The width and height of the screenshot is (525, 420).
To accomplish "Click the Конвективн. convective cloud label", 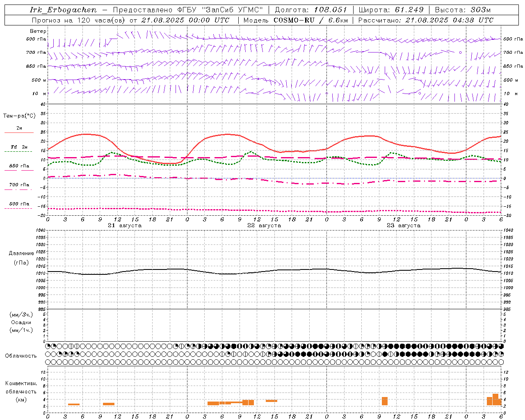I will [21, 383].
